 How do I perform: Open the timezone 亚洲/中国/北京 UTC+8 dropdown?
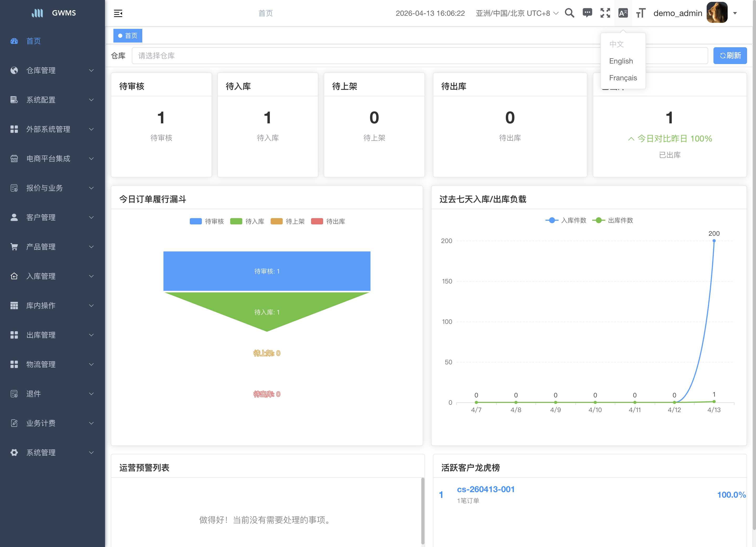517,13
